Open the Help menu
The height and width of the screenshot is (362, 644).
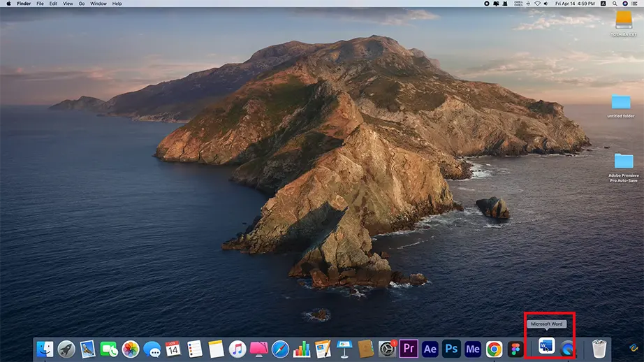[117, 3]
